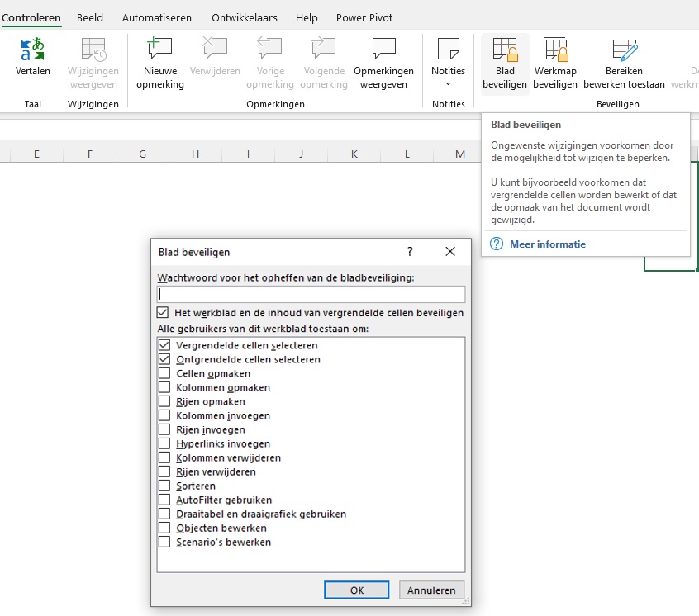Viewport: 699px width, 616px height.
Task: Enable AutoFilter gebruiken option
Action: click(163, 500)
